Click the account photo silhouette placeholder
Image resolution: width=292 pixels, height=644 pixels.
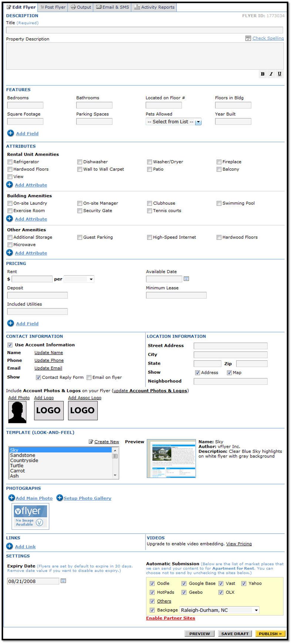click(x=17, y=412)
